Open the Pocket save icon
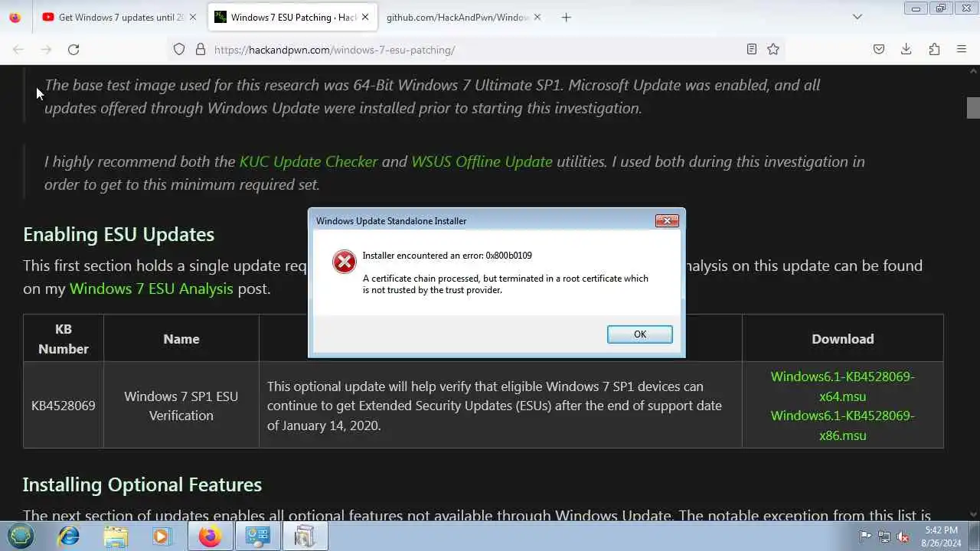The height and width of the screenshot is (551, 980). [879, 50]
